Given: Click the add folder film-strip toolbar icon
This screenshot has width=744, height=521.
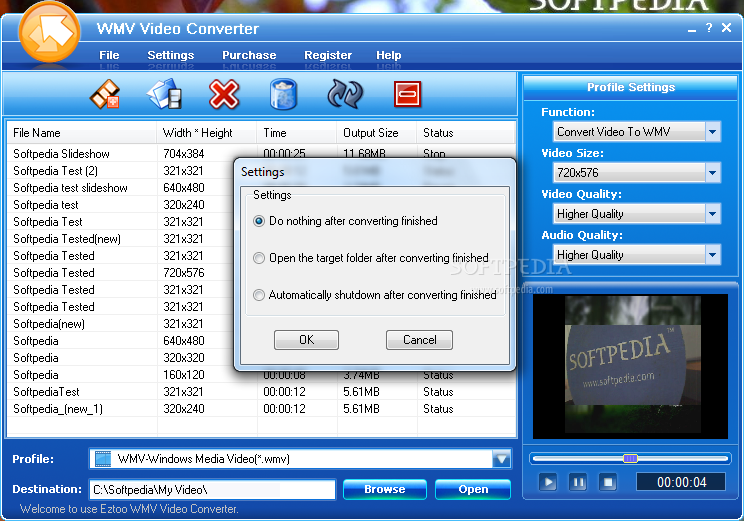Looking at the screenshot, I should point(164,94).
